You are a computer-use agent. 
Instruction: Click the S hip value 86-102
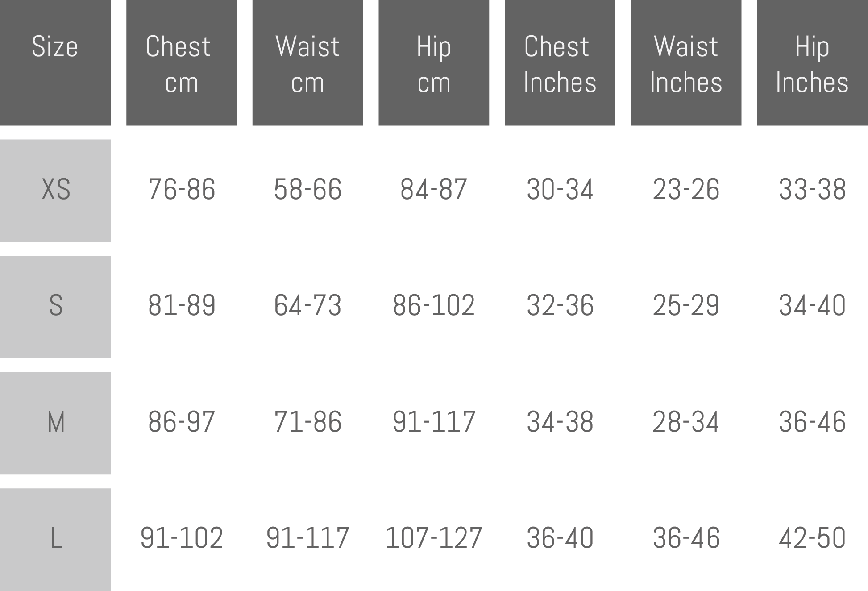click(x=434, y=306)
